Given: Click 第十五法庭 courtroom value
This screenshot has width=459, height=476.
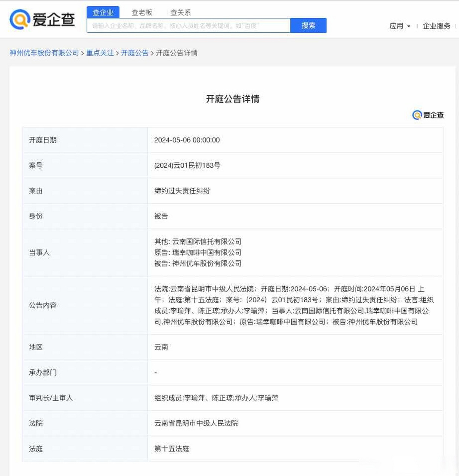Looking at the screenshot, I should [171, 449].
